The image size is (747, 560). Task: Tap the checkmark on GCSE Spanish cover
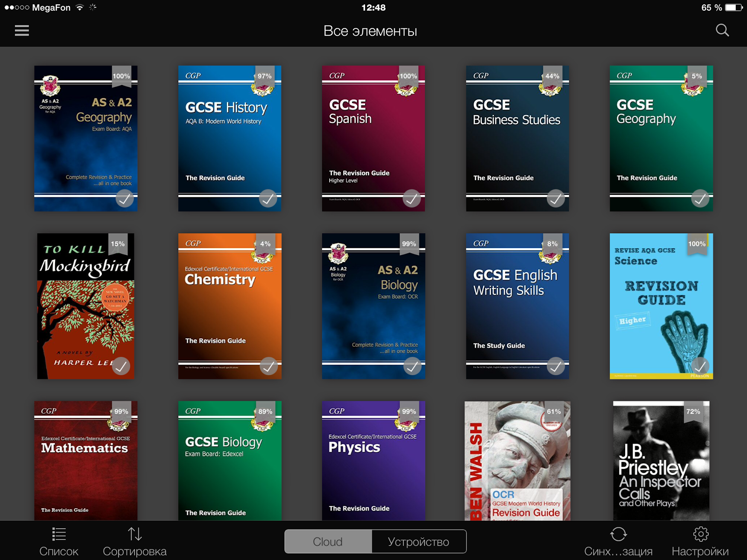[412, 199]
